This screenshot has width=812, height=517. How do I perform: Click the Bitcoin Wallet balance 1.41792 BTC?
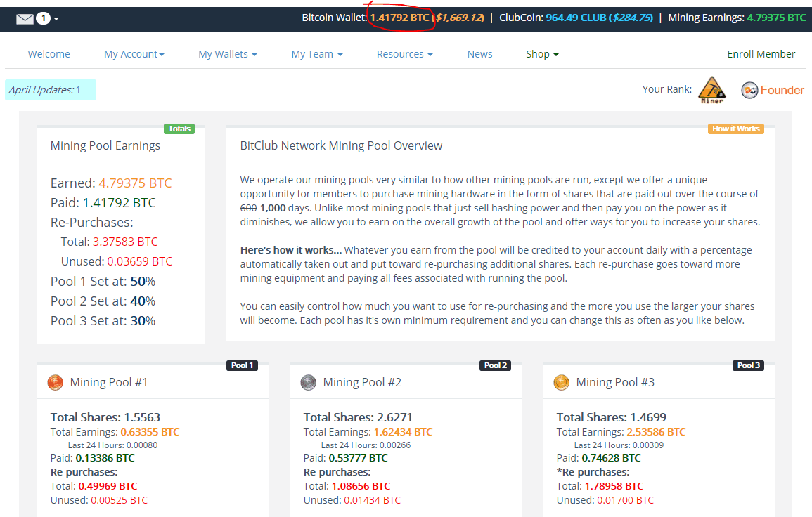pos(399,18)
